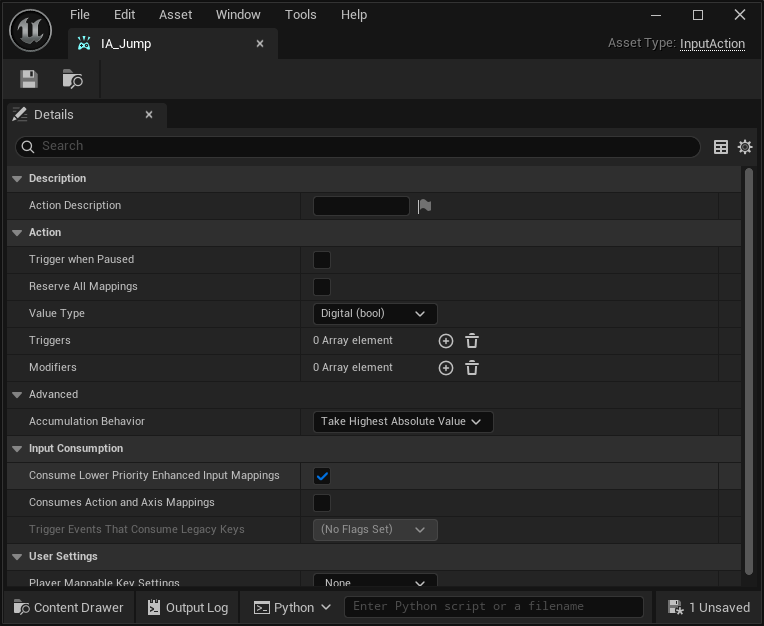The height and width of the screenshot is (626, 764).
Task: Open the Value Type Digital (bool) dropdown
Action: pos(374,314)
